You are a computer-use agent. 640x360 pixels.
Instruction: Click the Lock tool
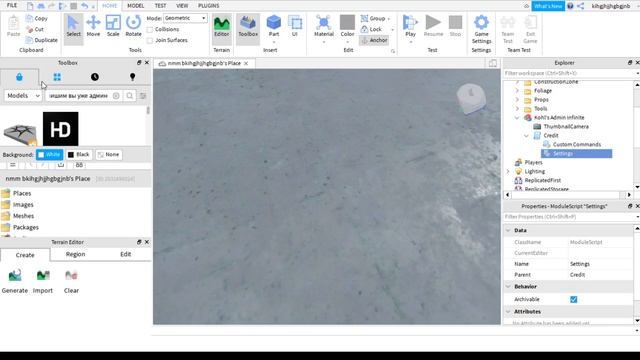[371, 29]
